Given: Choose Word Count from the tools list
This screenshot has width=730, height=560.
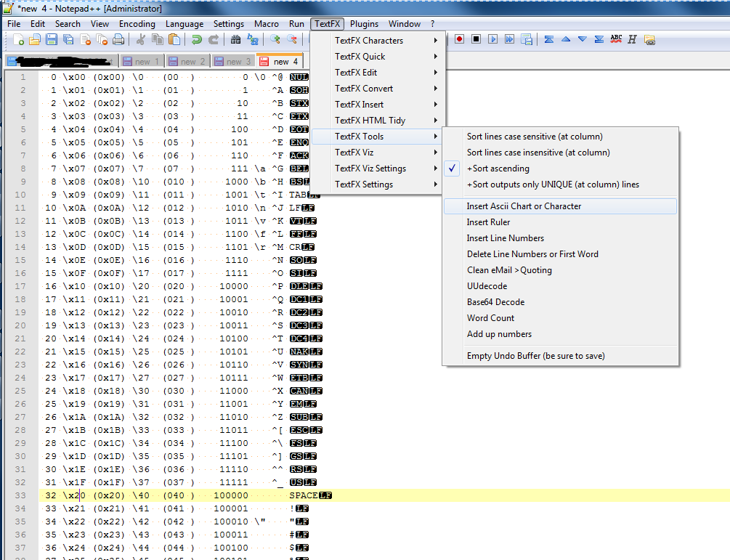Looking at the screenshot, I should coord(490,318).
